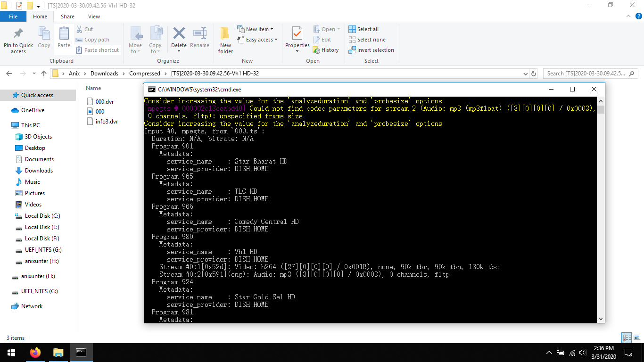Click the Open ribbon button

coord(327,29)
